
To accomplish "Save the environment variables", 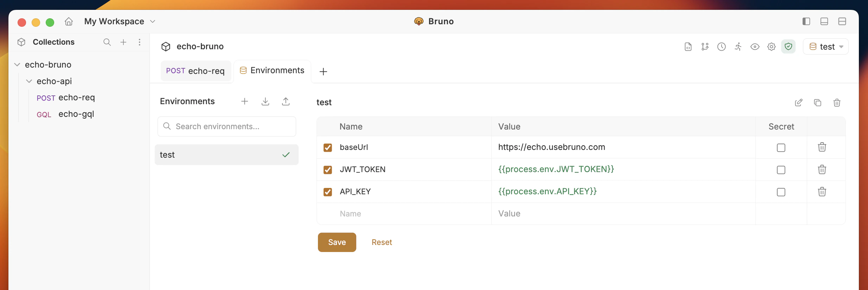I will (337, 242).
